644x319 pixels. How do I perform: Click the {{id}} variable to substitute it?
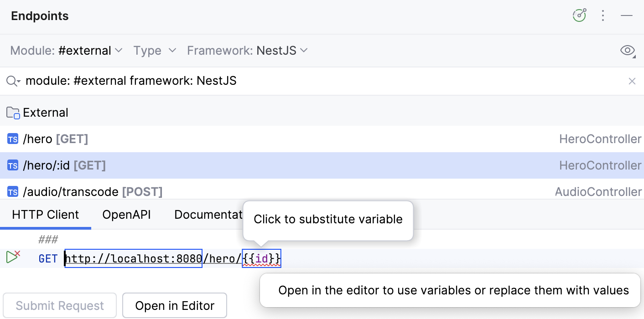261,258
